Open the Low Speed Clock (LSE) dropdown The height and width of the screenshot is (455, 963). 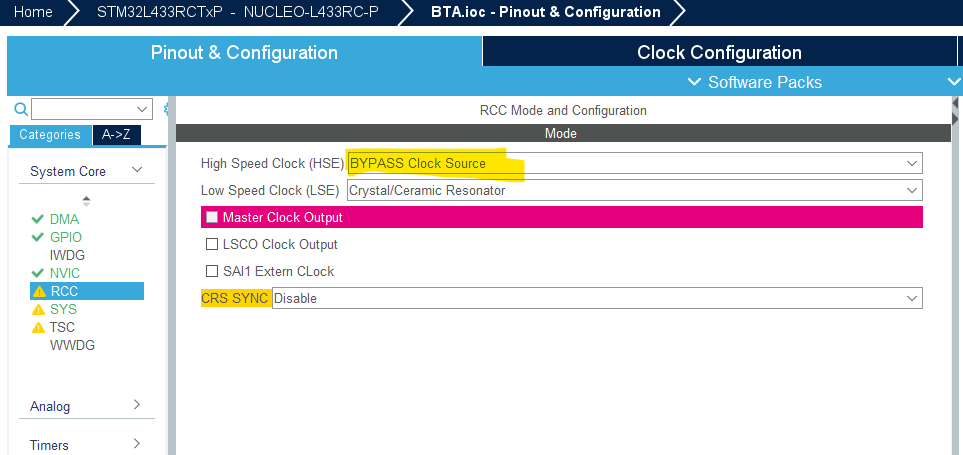(x=634, y=190)
